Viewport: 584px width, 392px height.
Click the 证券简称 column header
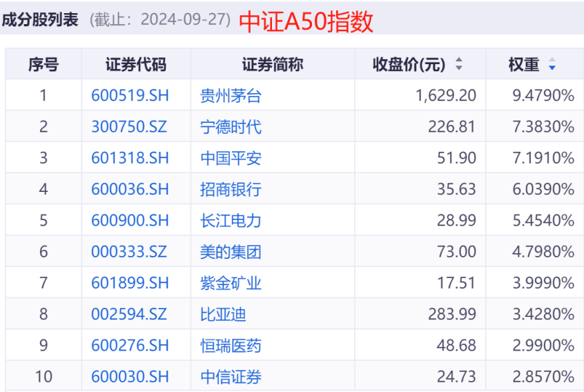click(x=272, y=65)
